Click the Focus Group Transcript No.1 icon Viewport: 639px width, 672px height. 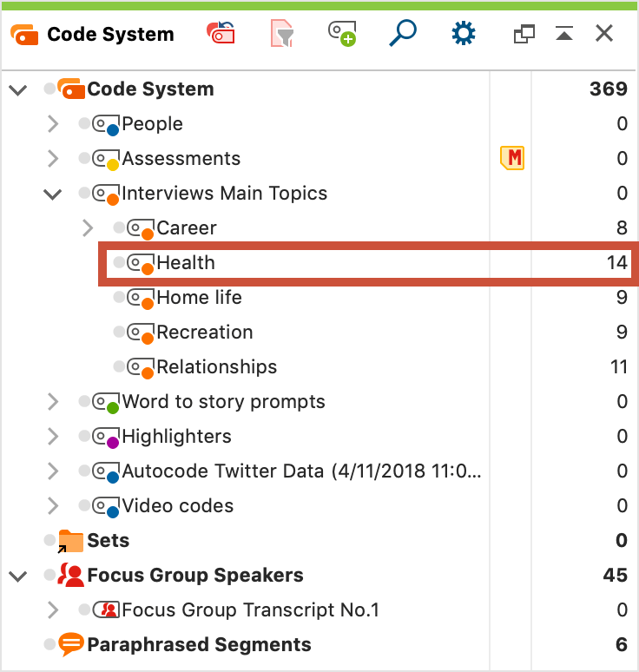click(x=105, y=609)
